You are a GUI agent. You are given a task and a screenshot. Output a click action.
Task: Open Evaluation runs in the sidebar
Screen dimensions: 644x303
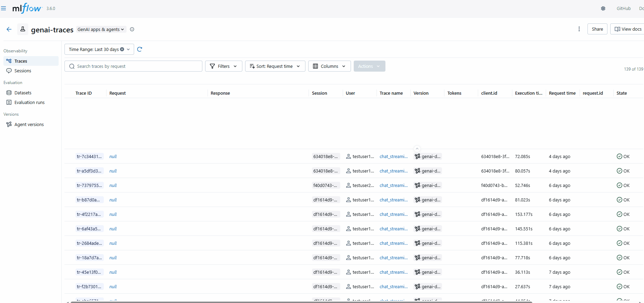[31, 102]
